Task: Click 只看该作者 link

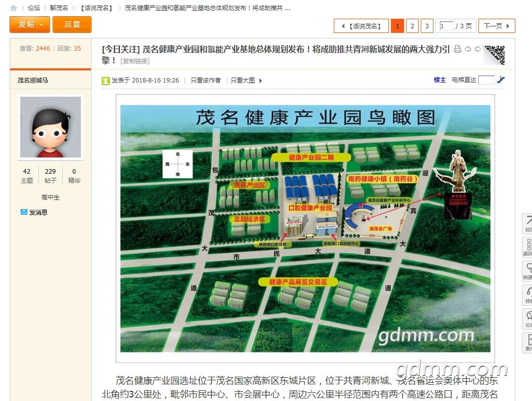Action: coord(205,81)
